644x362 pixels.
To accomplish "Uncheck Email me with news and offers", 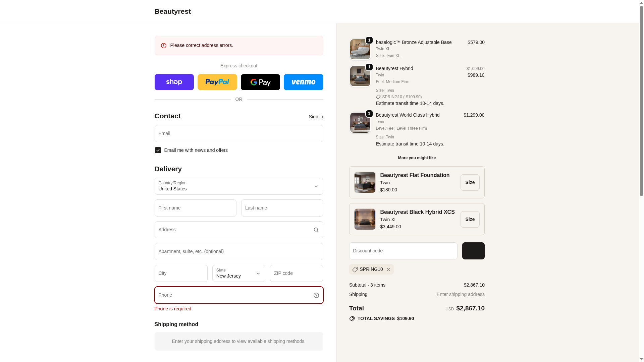I will (158, 150).
